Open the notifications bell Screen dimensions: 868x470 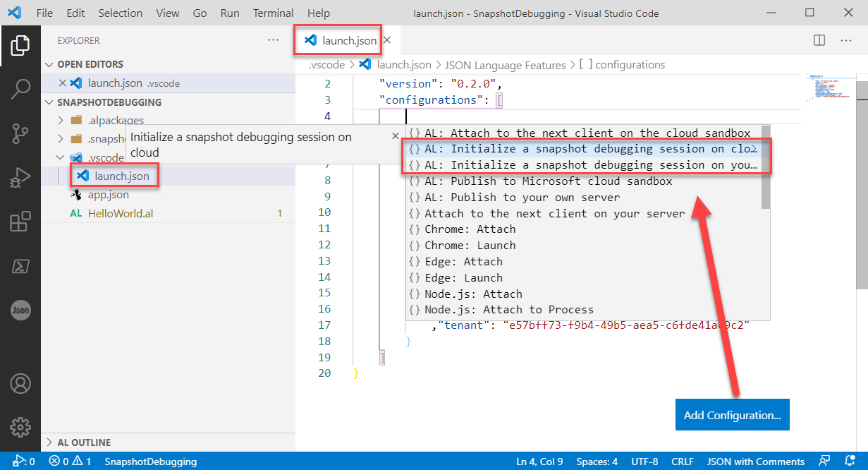click(850, 462)
